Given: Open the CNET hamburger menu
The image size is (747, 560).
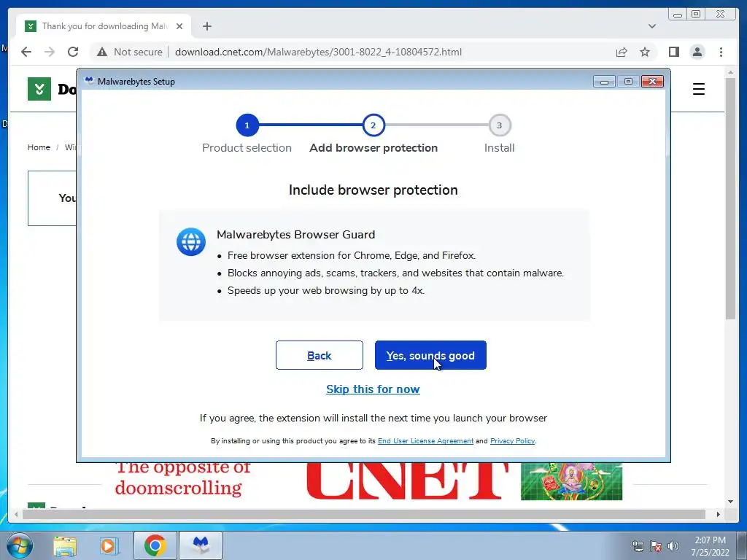Looking at the screenshot, I should tap(698, 89).
